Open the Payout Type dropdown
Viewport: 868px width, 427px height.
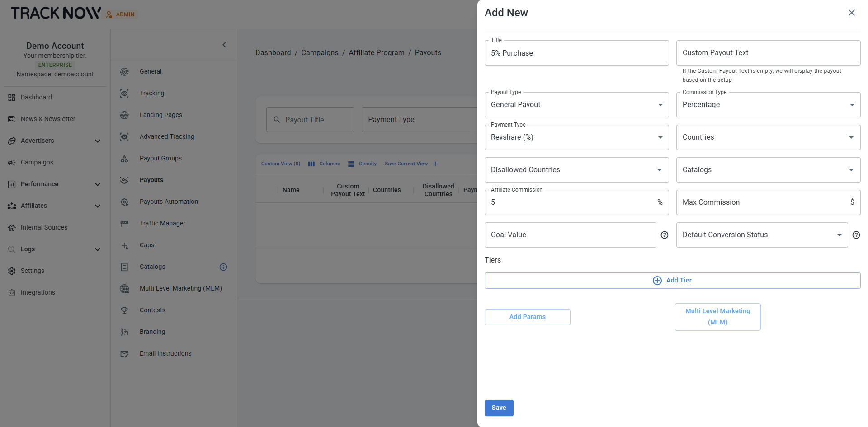tap(576, 105)
